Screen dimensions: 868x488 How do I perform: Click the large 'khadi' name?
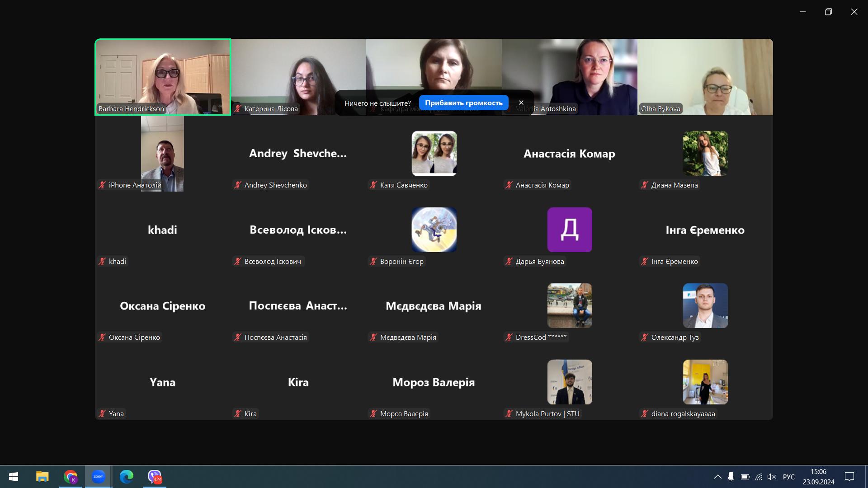pyautogui.click(x=162, y=230)
